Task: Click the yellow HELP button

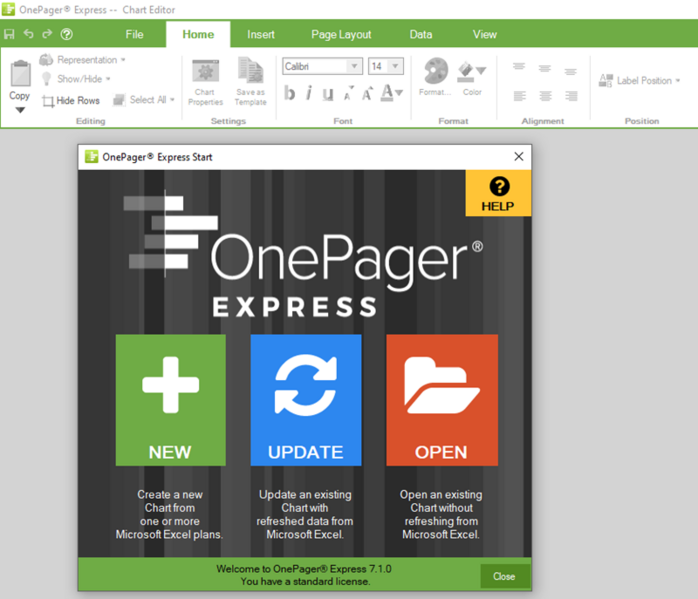Action: [498, 193]
